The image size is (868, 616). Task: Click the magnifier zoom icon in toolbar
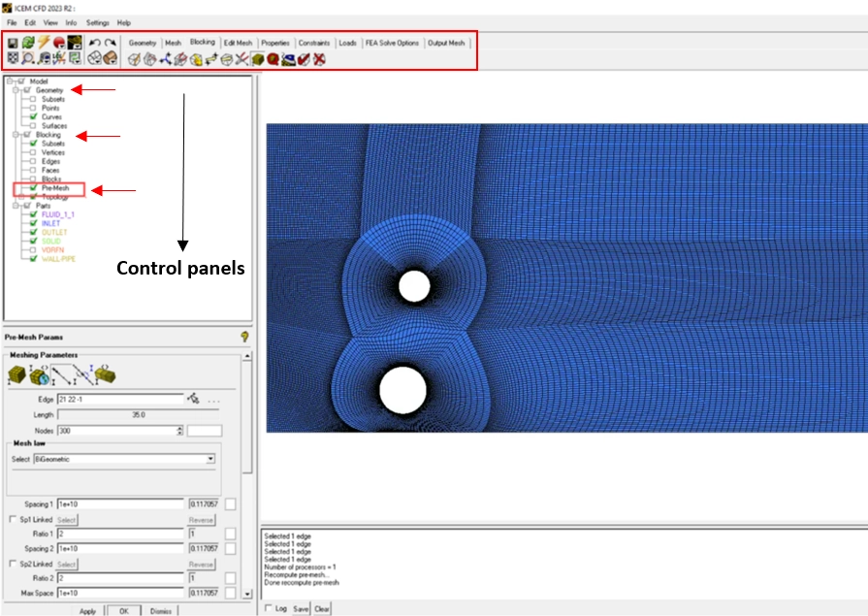pyautogui.click(x=28, y=59)
